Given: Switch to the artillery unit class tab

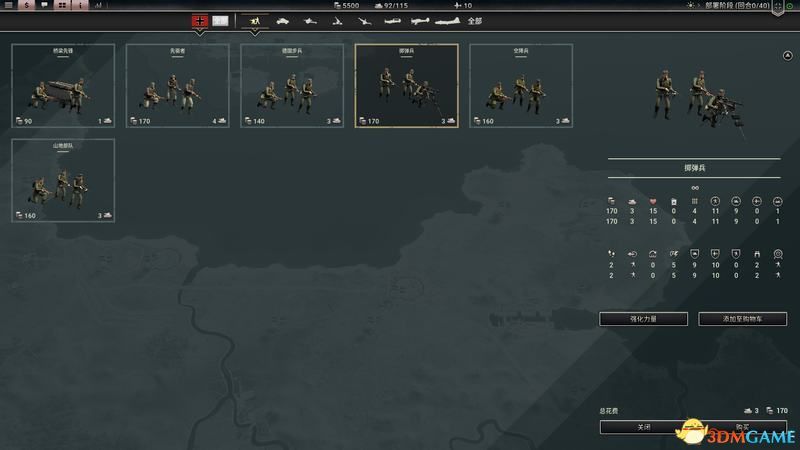Looking at the screenshot, I should [337, 21].
